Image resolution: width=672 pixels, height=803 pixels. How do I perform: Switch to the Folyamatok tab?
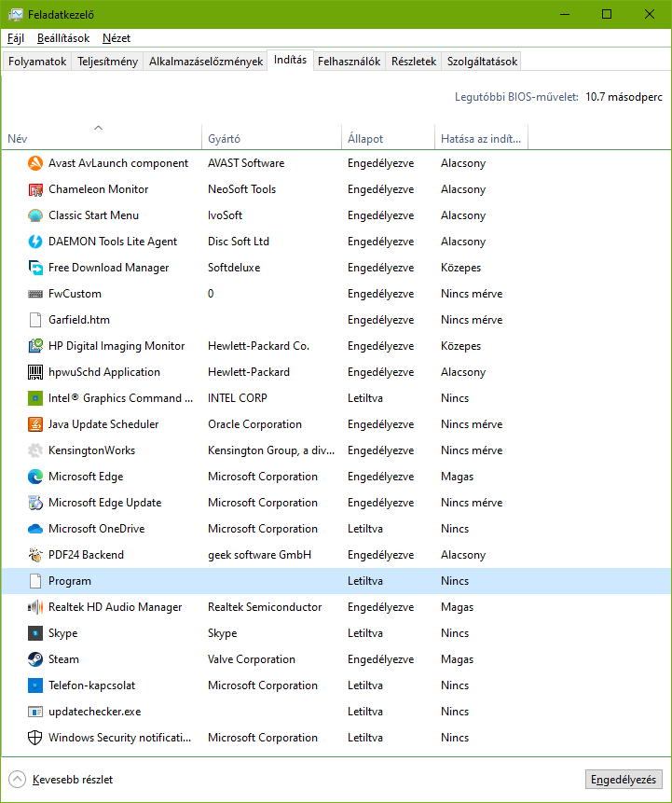[37, 62]
